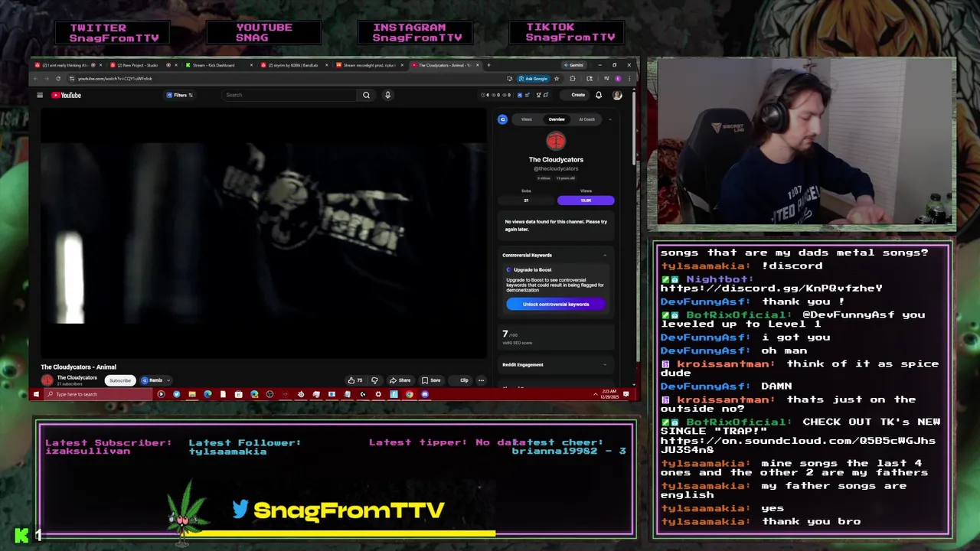The image size is (980, 551).
Task: Start voice search with microphone icon
Action: point(387,95)
